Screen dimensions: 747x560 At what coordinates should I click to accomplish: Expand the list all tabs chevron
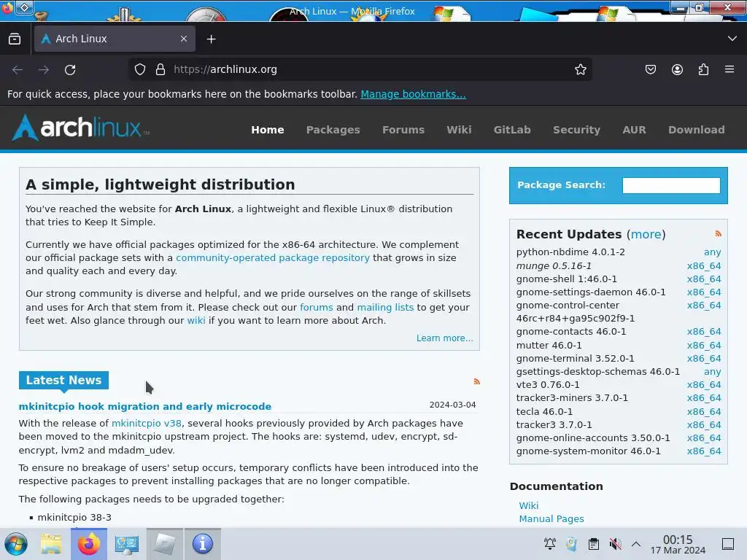pyautogui.click(x=732, y=39)
